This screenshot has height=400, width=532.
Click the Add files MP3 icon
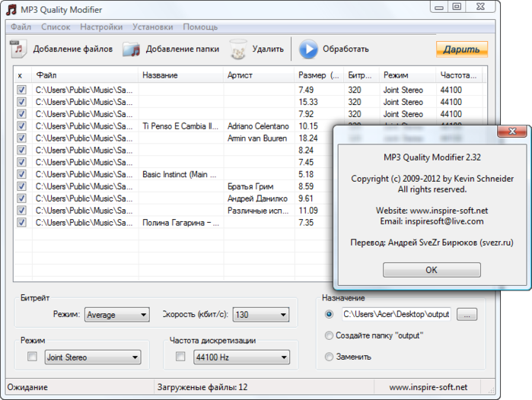[x=18, y=49]
